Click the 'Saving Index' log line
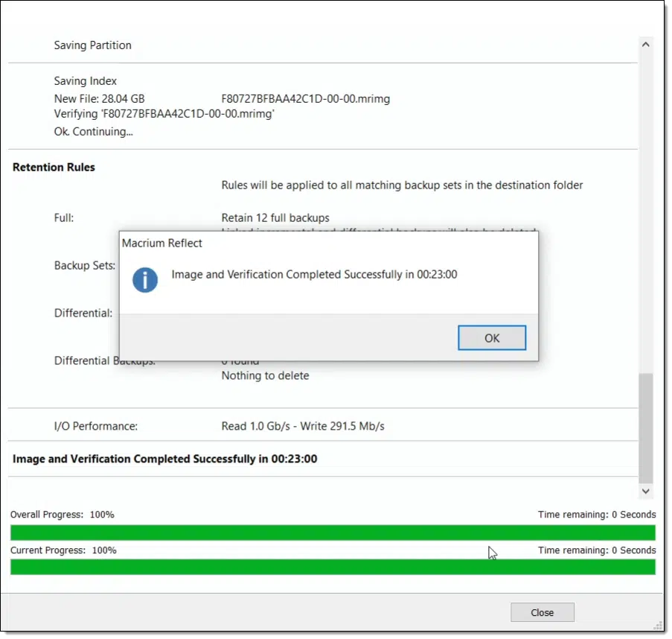 pyautogui.click(x=86, y=81)
